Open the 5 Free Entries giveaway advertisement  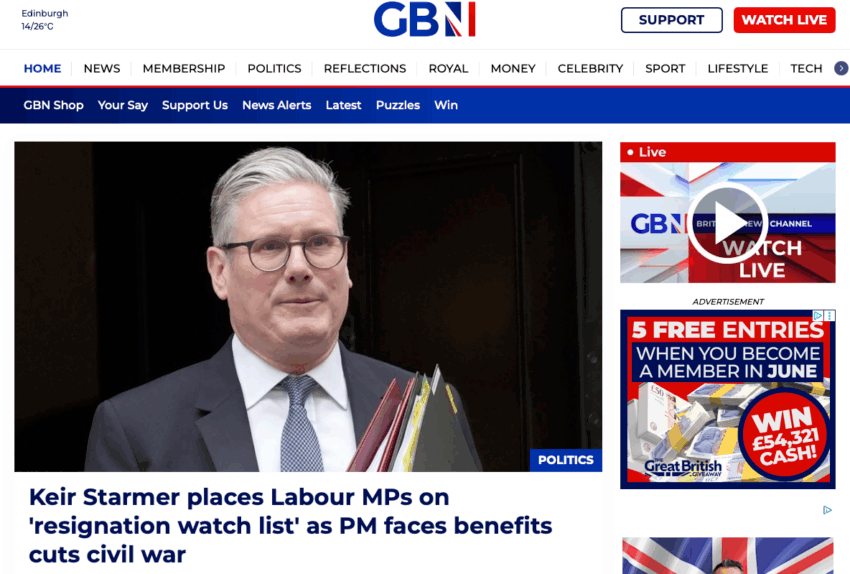click(727, 399)
